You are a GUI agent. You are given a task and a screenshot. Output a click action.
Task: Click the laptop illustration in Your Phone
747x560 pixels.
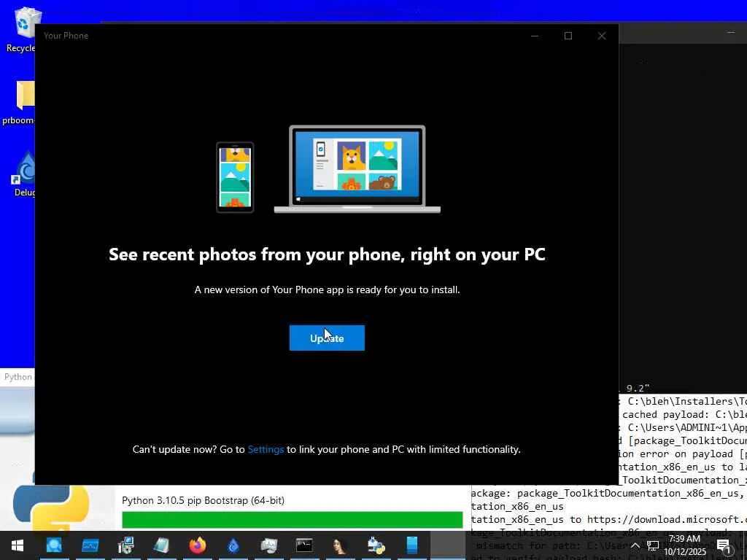click(357, 169)
